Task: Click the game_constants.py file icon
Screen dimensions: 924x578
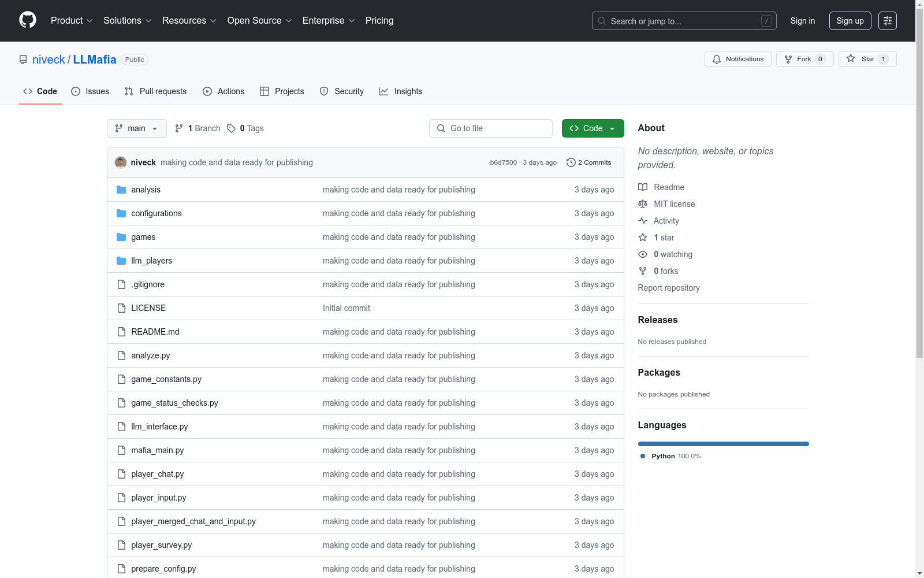Action: [121, 379]
